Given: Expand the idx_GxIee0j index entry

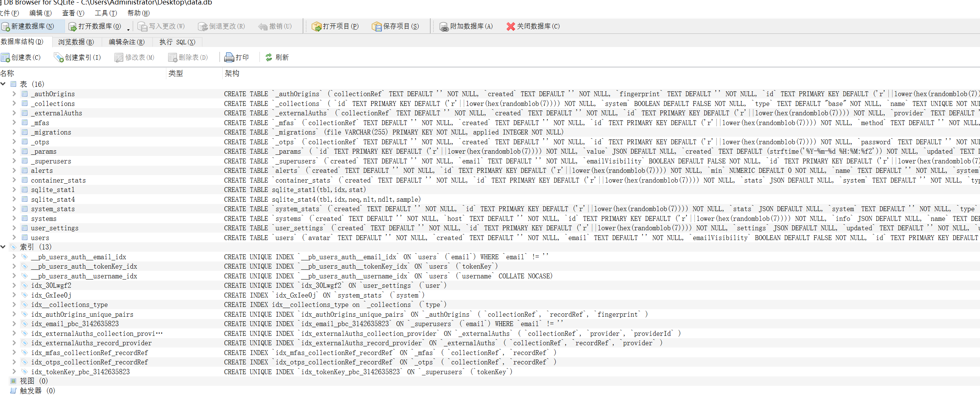Looking at the screenshot, I should pyautogui.click(x=14, y=295).
